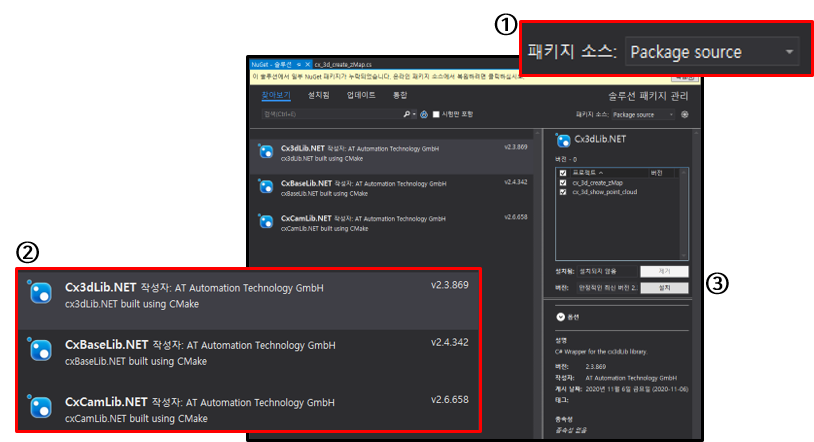The image size is (814, 442).
Task: Click the 제거 (Uninstall) button
Action: [664, 271]
